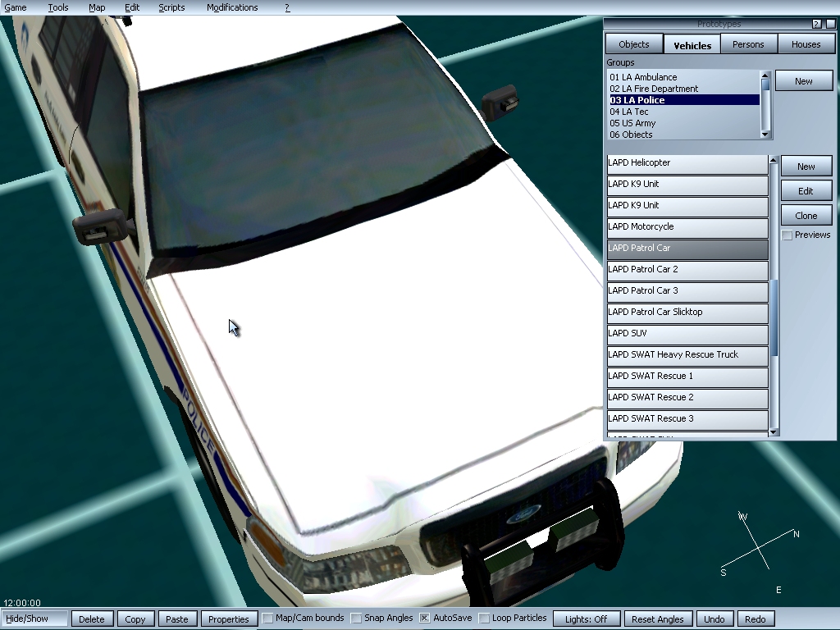840x630 pixels.
Task: Select LAPD Patrol Car 3
Action: [687, 293]
